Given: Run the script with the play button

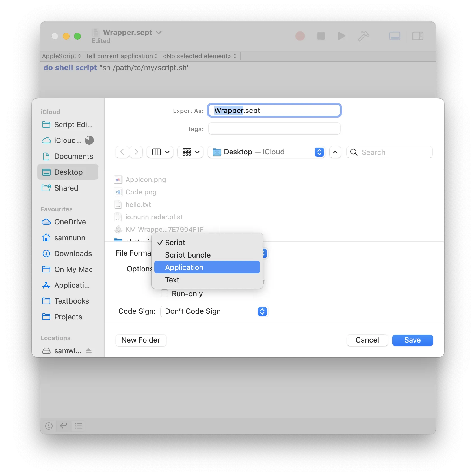Looking at the screenshot, I should pos(341,36).
